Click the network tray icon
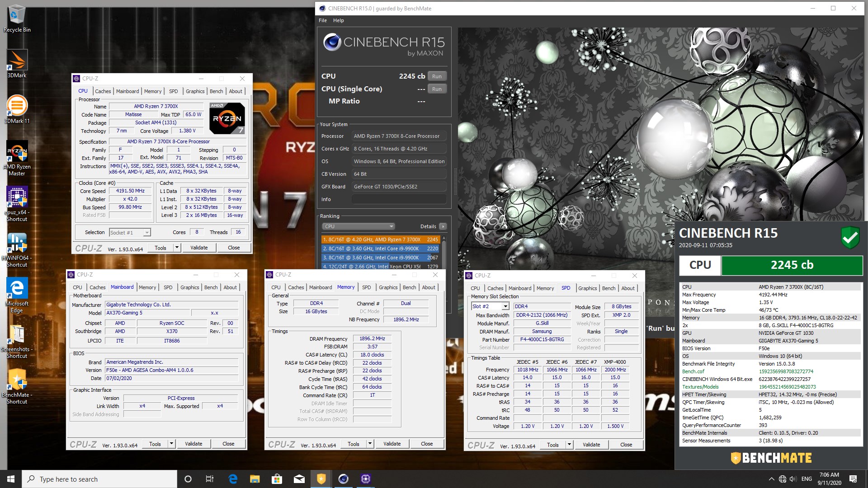The width and height of the screenshot is (868, 488). click(x=783, y=479)
